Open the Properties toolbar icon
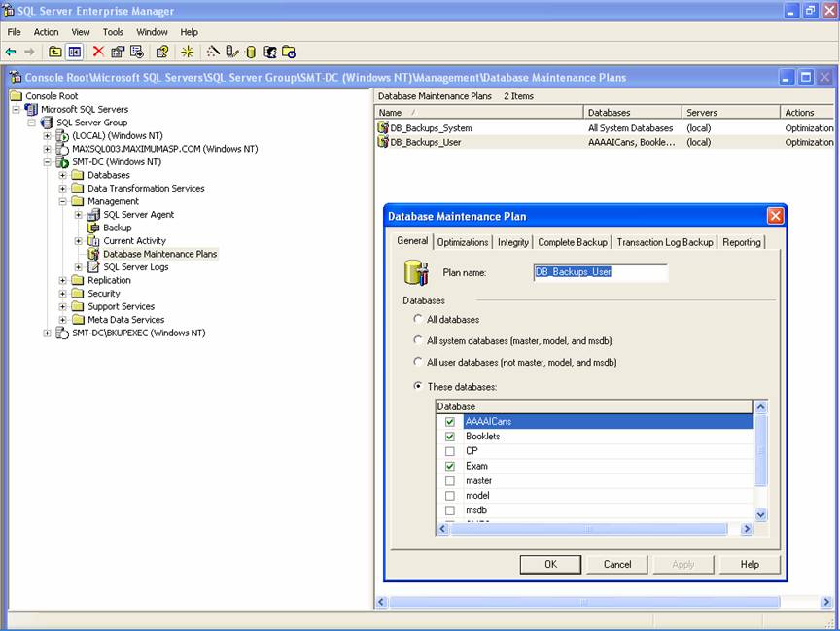This screenshot has width=840, height=631. (x=118, y=52)
